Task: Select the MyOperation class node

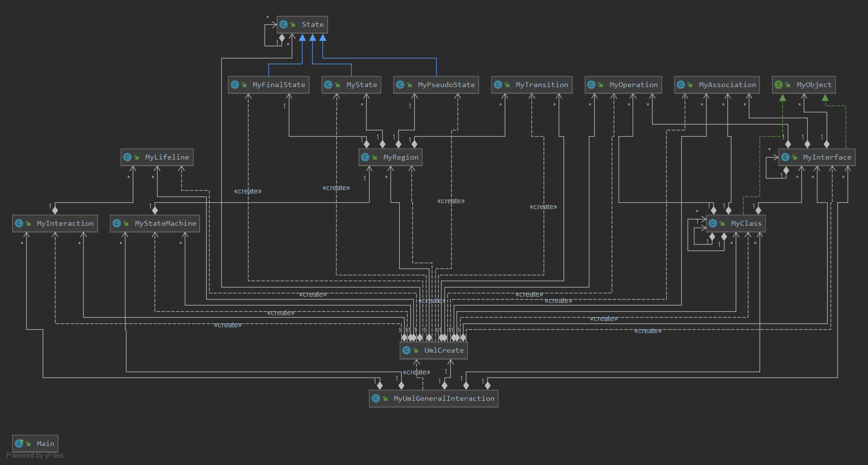Action: pos(623,85)
